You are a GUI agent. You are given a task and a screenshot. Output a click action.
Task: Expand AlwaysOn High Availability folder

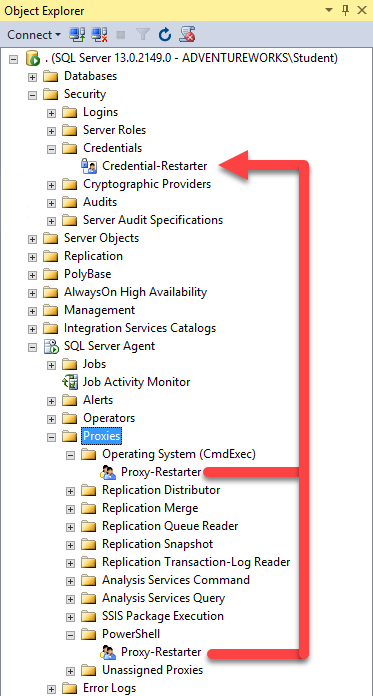click(x=32, y=293)
